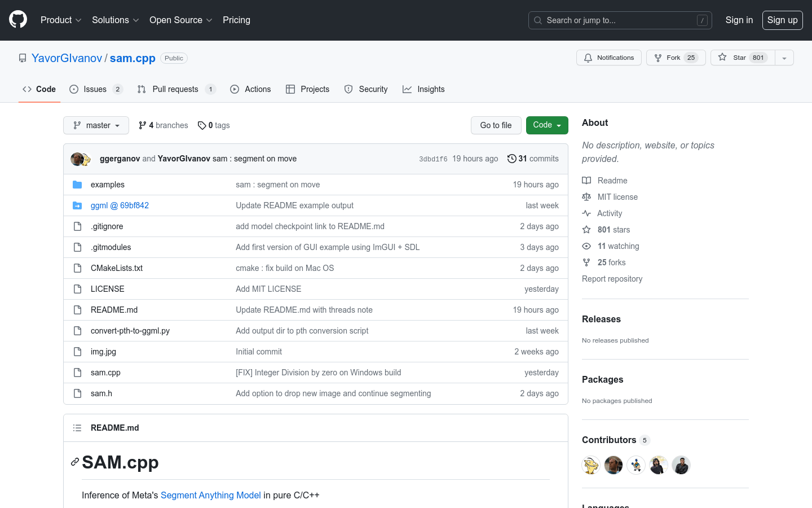Click the Sign up button

point(782,20)
